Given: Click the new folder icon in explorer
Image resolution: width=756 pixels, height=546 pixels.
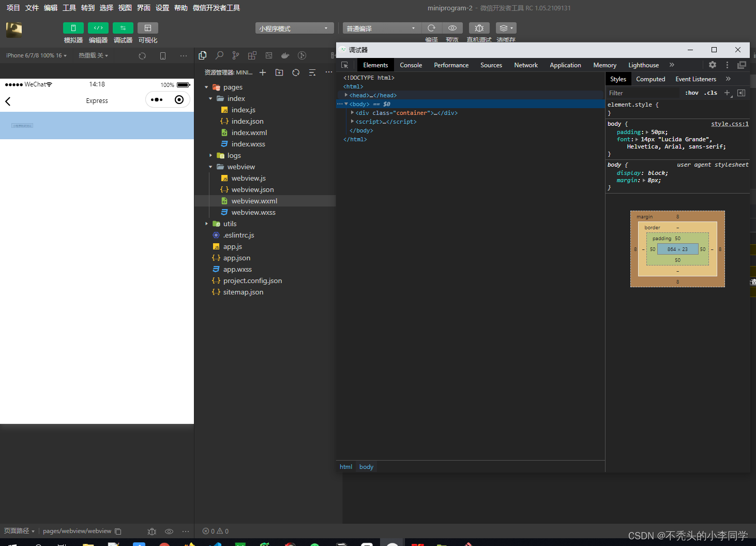Looking at the screenshot, I should click(x=279, y=72).
